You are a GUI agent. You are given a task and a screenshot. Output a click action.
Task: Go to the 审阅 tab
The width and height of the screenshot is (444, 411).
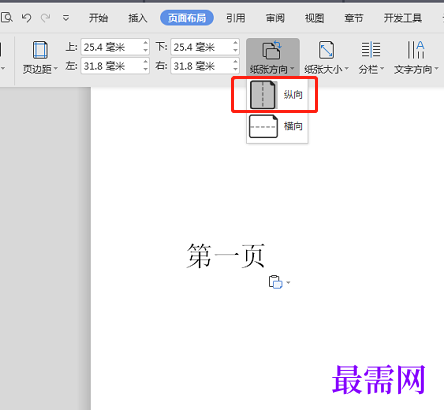pos(275,18)
